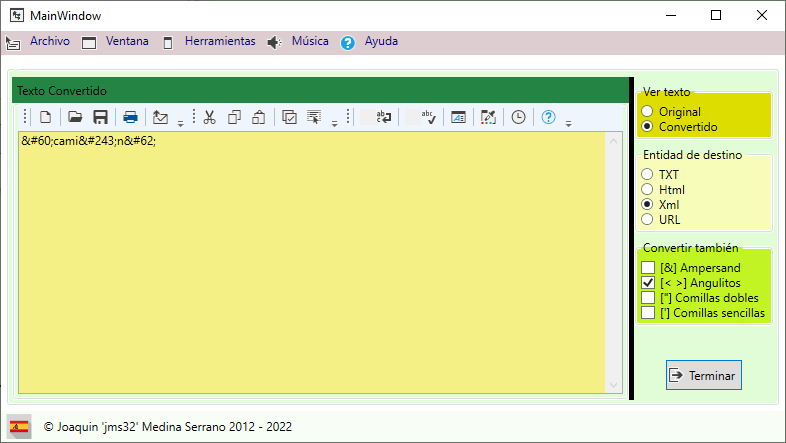Uncheck the [< >] Angulitos option
This screenshot has height=443, width=786.
pos(648,283)
